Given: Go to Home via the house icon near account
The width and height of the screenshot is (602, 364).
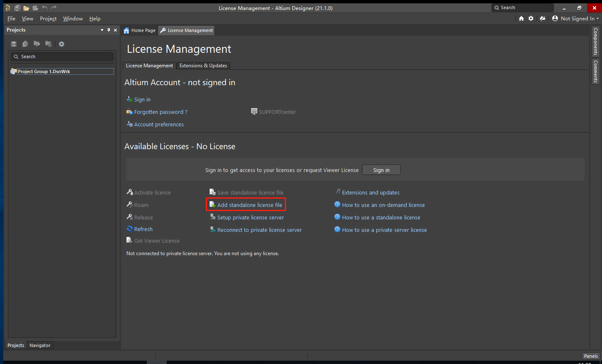Looking at the screenshot, I should [521, 18].
